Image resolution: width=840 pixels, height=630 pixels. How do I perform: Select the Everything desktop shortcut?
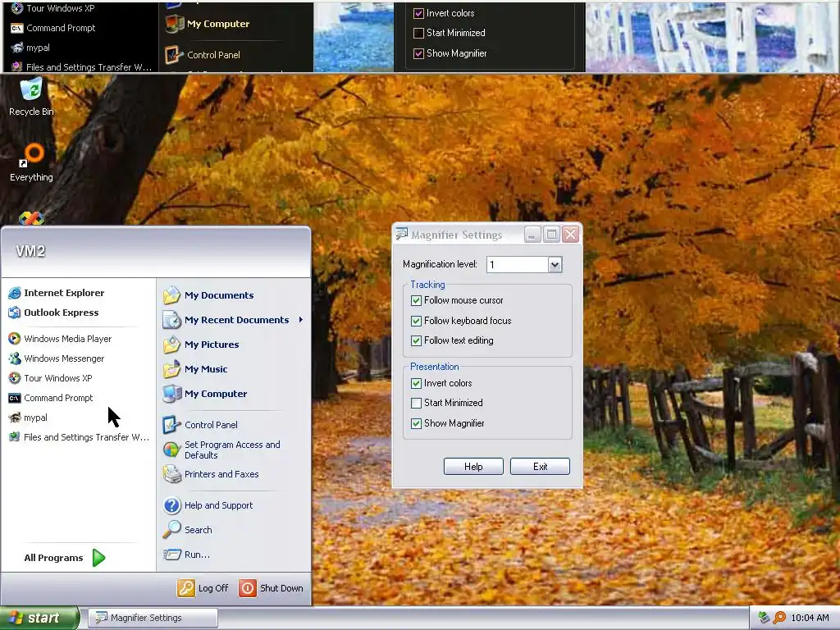pyautogui.click(x=31, y=162)
